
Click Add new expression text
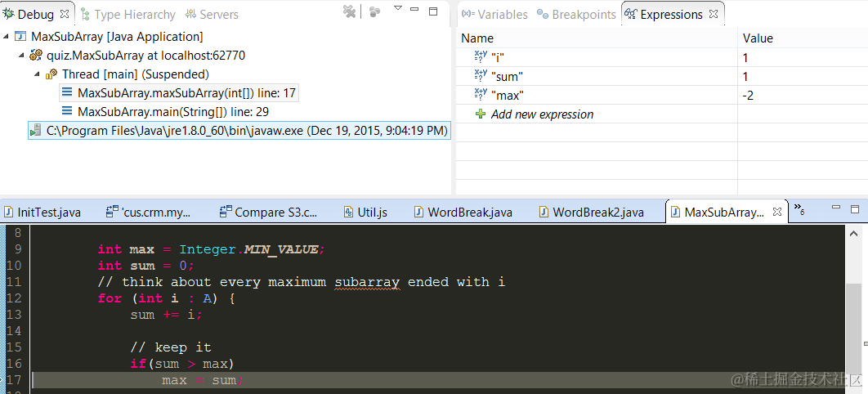point(542,114)
